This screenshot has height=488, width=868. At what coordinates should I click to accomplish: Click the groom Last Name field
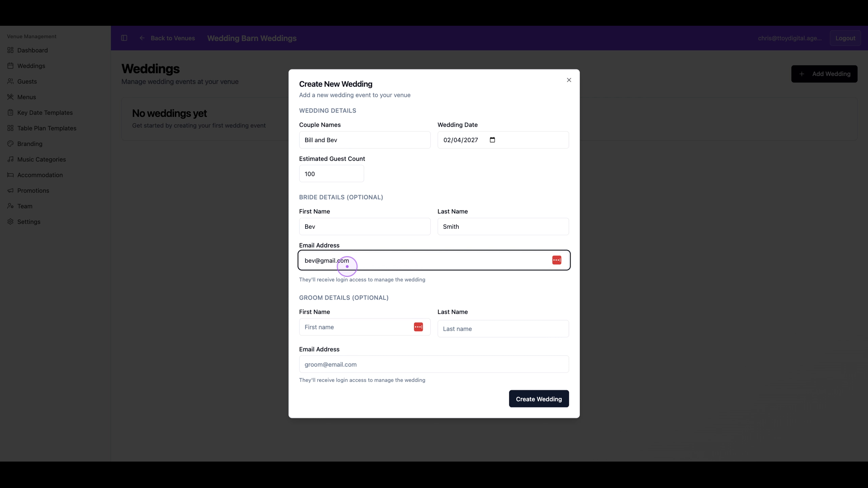503,328
